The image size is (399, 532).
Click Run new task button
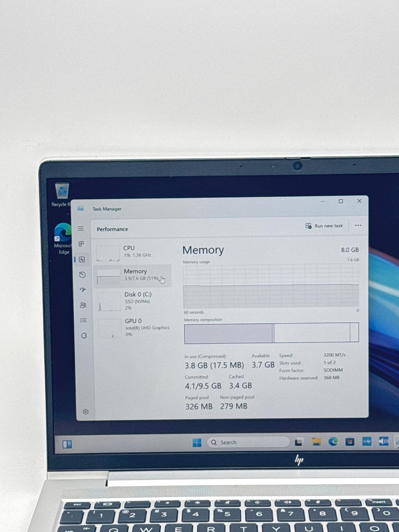click(x=324, y=226)
